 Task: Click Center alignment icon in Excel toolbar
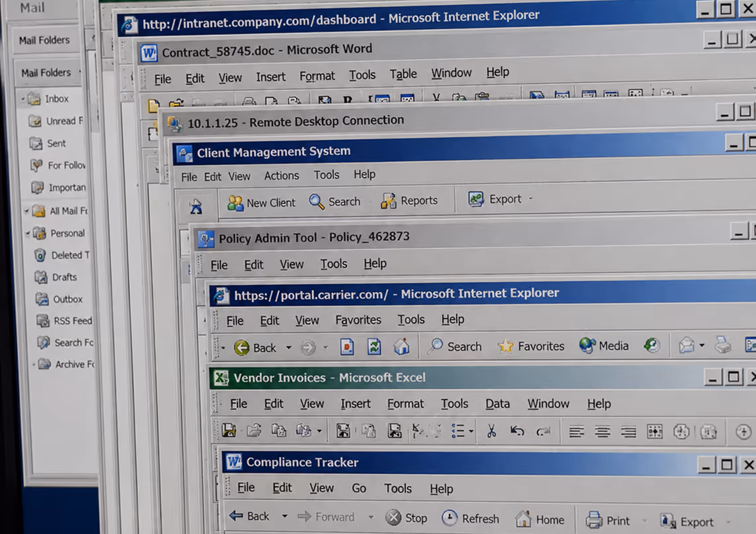click(x=602, y=431)
